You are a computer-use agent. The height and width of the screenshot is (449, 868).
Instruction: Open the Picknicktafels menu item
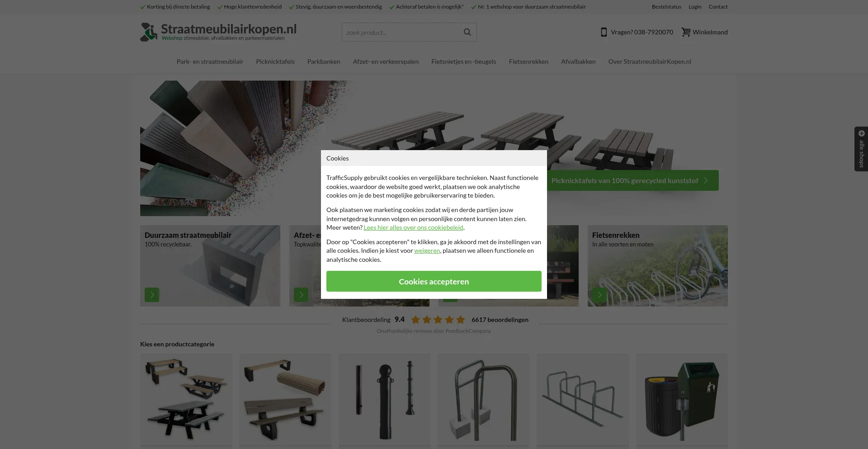[x=275, y=61]
